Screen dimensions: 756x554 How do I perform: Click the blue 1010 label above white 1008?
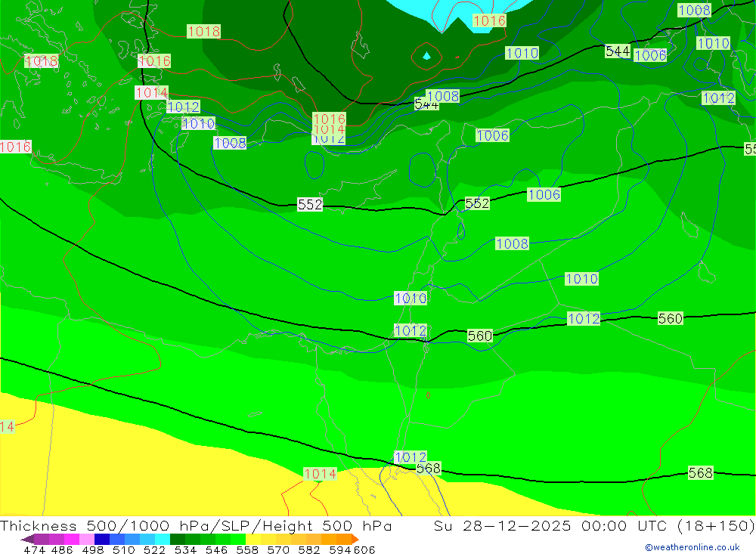pos(198,123)
